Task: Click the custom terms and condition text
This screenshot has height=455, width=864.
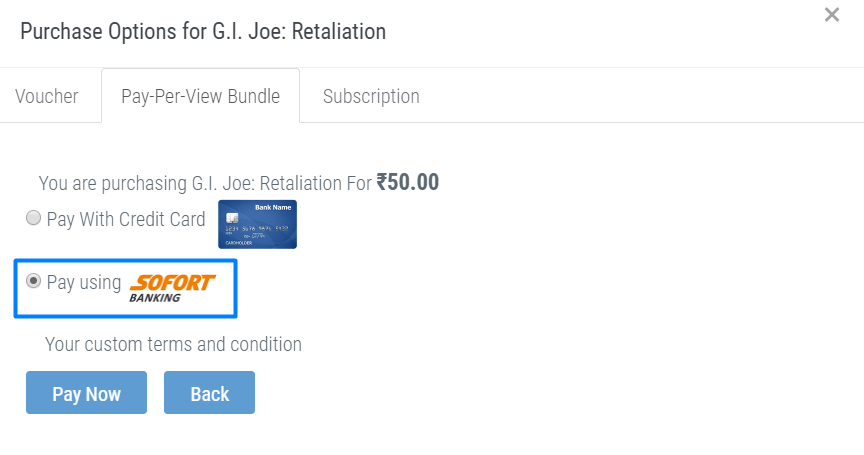Action: click(x=173, y=344)
